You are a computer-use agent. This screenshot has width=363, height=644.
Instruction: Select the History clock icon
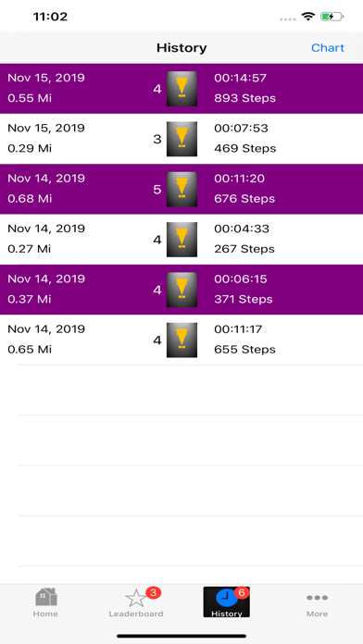pyautogui.click(x=226, y=598)
